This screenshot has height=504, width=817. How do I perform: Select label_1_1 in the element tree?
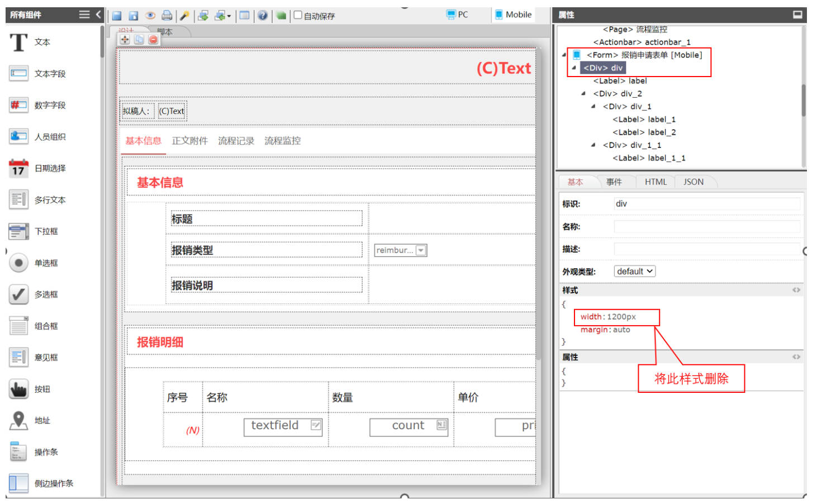click(x=648, y=158)
